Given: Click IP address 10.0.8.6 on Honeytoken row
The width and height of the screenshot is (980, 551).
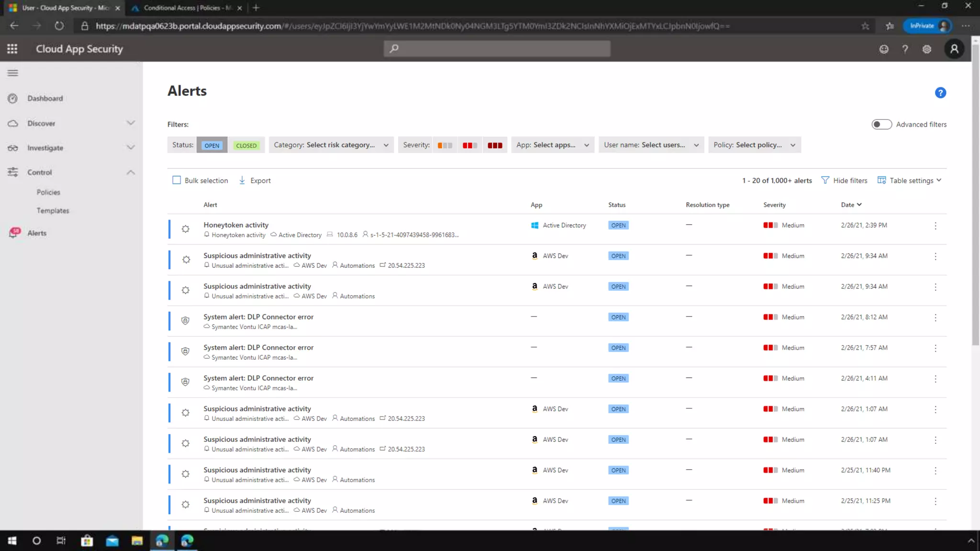Looking at the screenshot, I should [347, 235].
